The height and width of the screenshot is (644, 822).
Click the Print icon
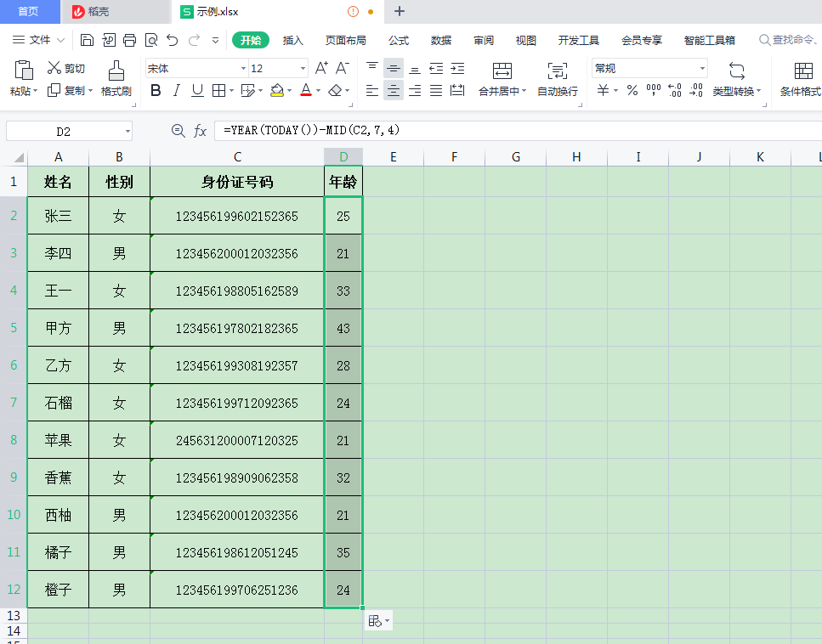(129, 40)
